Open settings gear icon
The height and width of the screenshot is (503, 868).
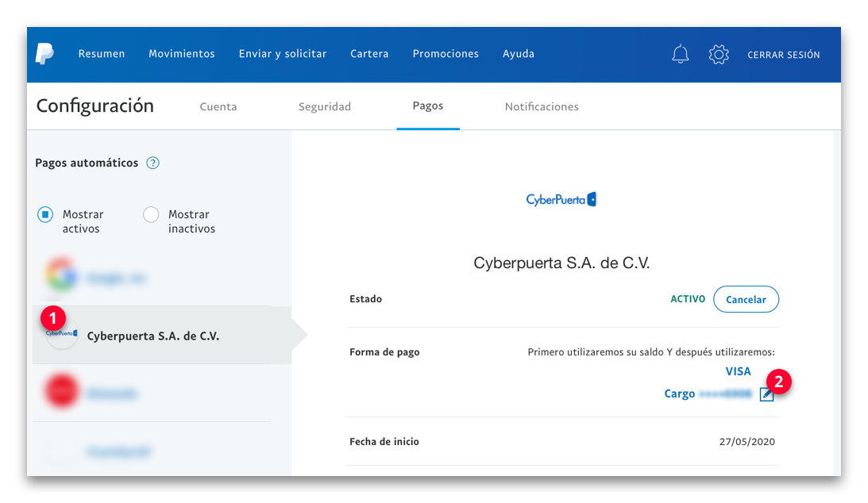pos(719,54)
